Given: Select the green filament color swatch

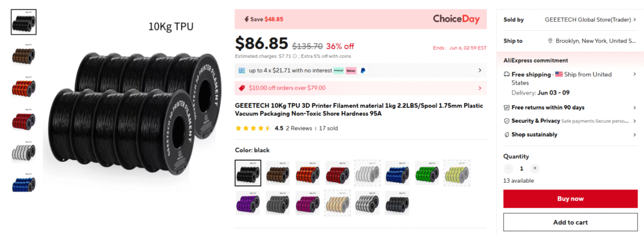Looking at the screenshot, I should coord(427,173).
